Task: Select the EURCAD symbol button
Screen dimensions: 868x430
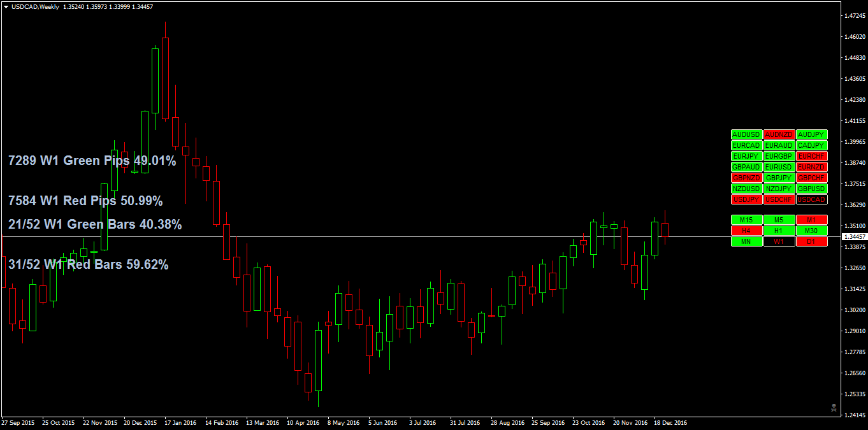Action: pyautogui.click(x=747, y=145)
